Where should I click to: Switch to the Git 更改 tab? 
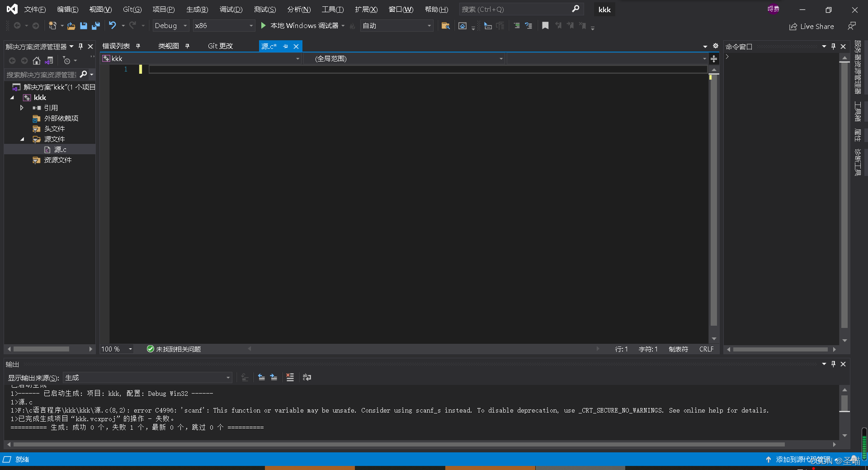click(x=220, y=46)
